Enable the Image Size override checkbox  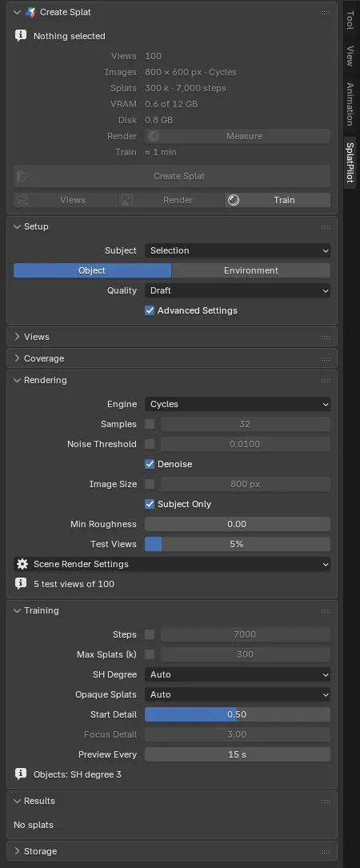(x=150, y=484)
